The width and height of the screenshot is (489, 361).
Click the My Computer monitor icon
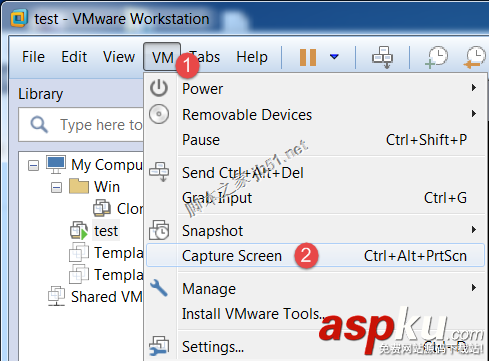coord(56,164)
